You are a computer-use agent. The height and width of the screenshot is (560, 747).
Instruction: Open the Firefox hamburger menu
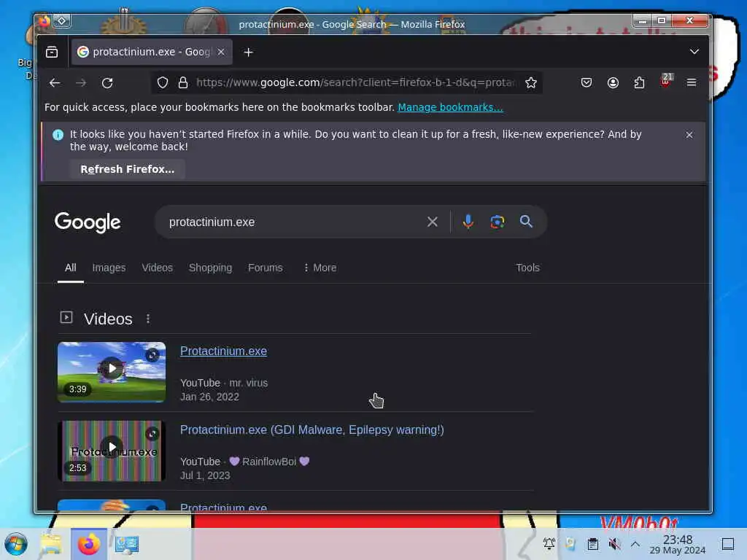[692, 83]
